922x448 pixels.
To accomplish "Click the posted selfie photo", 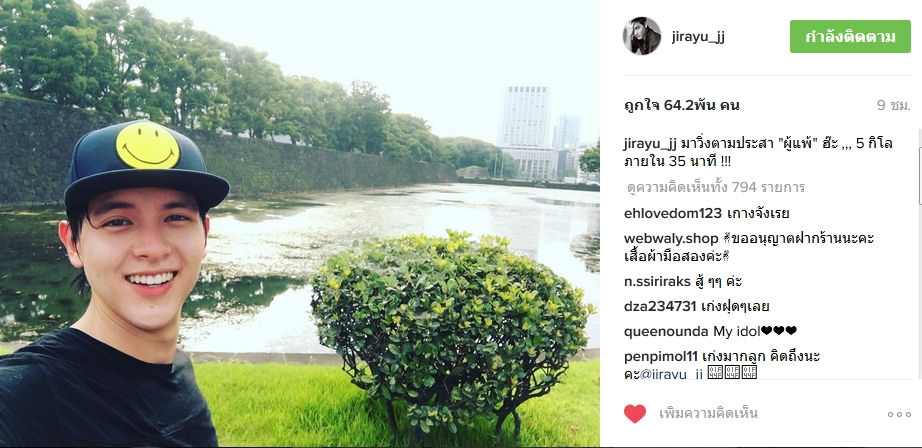I will point(299,223).
